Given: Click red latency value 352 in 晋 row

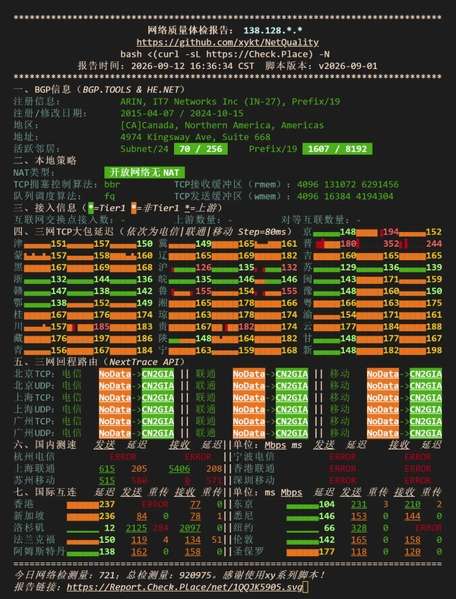Looking at the screenshot, I should point(391,243).
